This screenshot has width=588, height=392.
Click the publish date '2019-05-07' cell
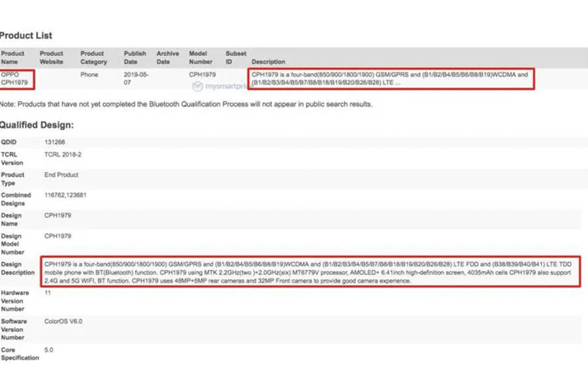pos(136,78)
